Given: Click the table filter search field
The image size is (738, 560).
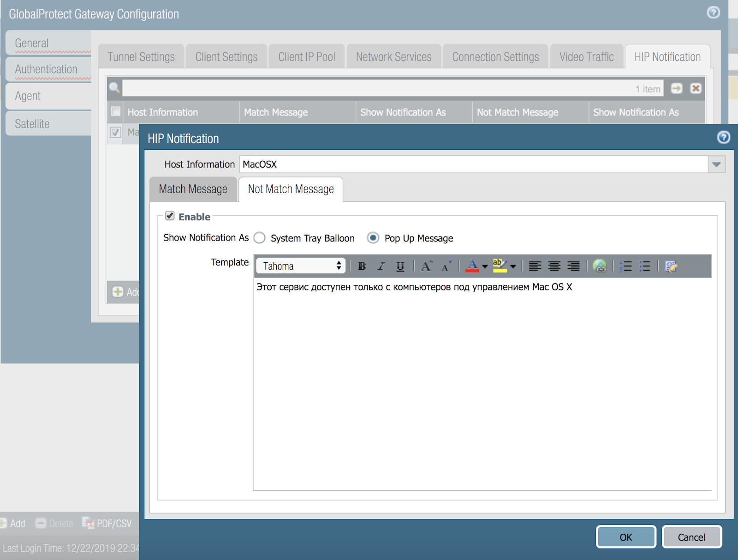Looking at the screenshot, I should point(393,88).
